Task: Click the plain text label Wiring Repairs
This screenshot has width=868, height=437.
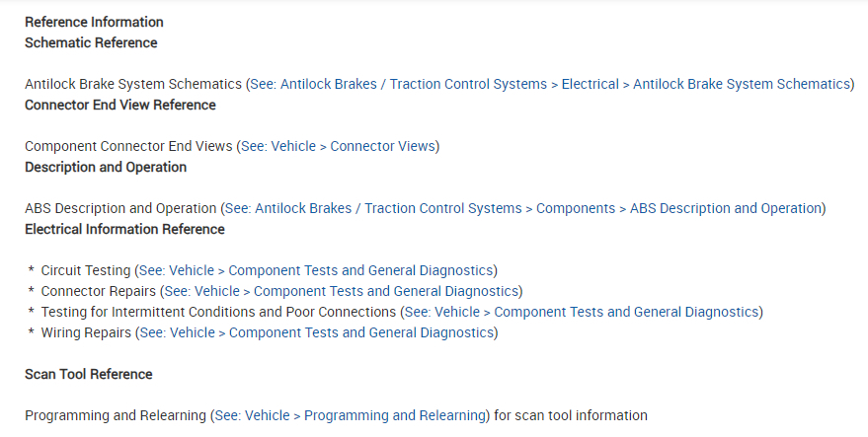Action: 86,332
